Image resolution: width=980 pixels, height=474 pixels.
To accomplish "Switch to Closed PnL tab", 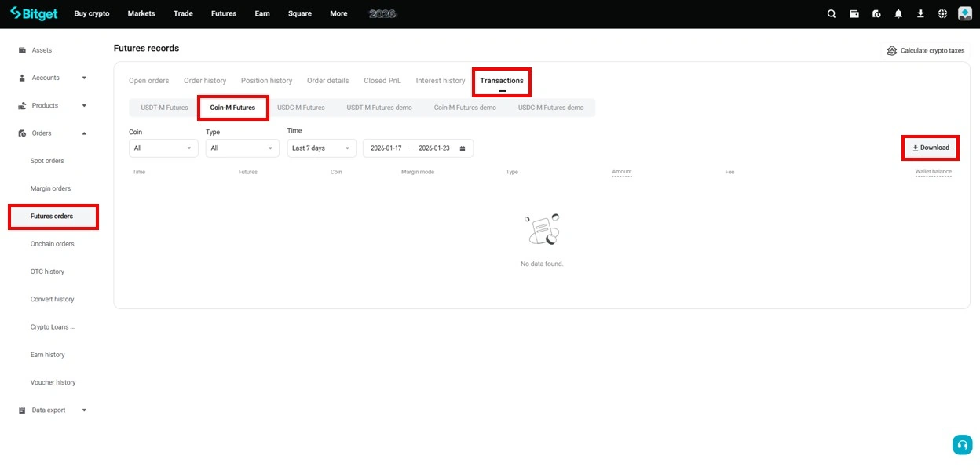I will [382, 81].
